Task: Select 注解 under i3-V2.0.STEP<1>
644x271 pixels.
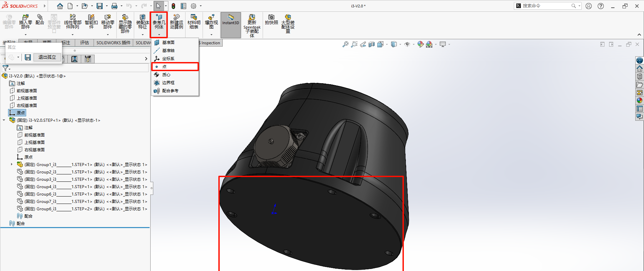Action: 25,128
